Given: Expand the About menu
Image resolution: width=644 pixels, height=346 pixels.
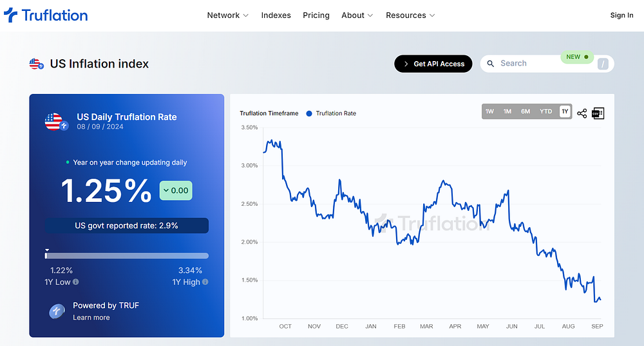Looking at the screenshot, I should [x=357, y=15].
